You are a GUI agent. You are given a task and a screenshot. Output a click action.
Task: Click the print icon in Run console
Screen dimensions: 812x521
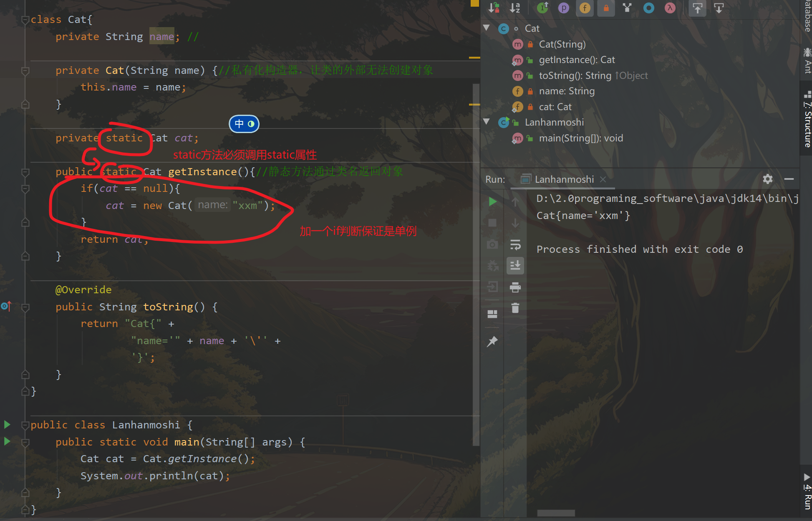pyautogui.click(x=515, y=287)
